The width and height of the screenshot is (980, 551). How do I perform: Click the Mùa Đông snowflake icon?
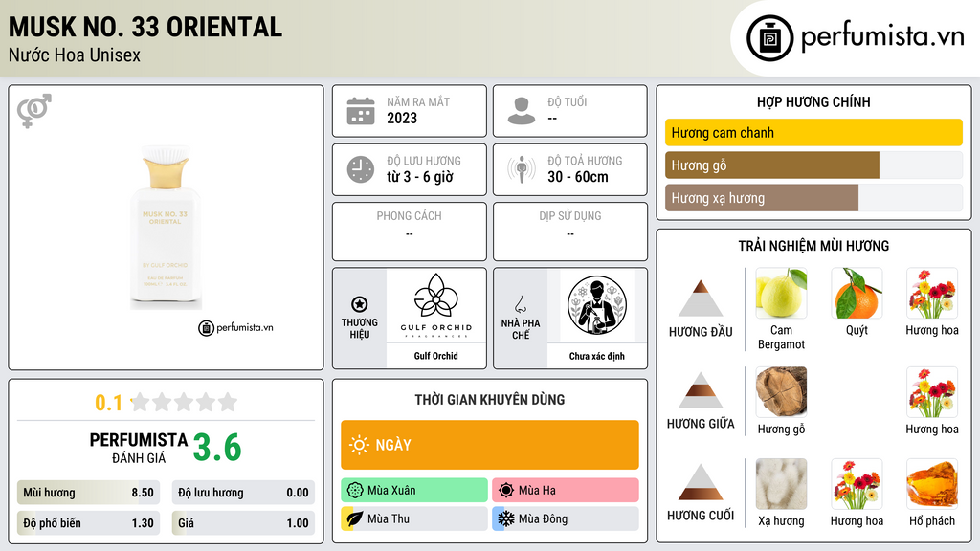pos(506,518)
